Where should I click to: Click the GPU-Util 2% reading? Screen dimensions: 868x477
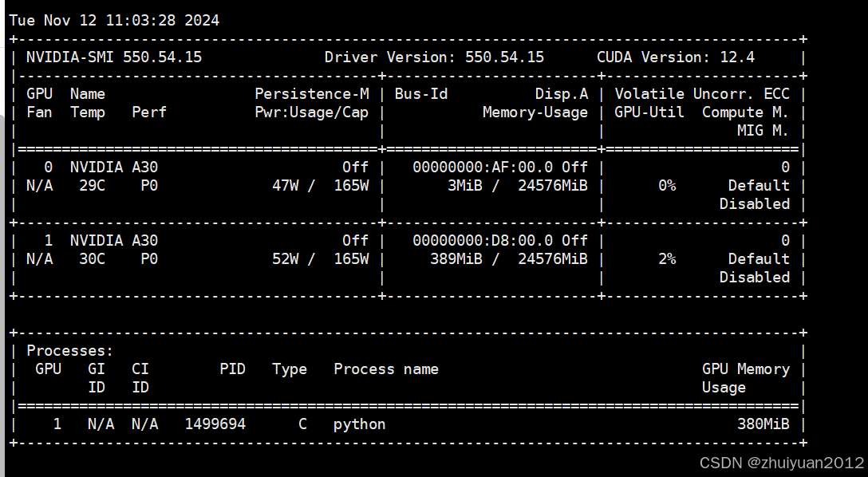pyautogui.click(x=666, y=258)
